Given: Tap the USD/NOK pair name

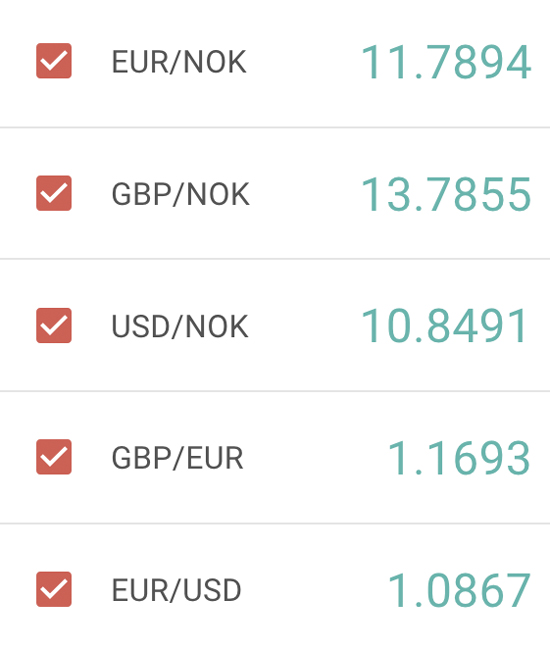Looking at the screenshot, I should (x=180, y=326).
